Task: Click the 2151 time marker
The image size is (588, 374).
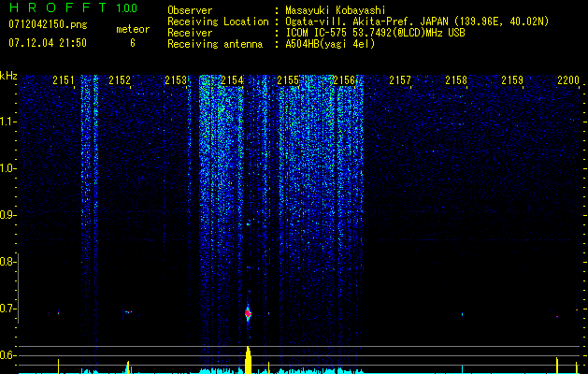Action: click(x=64, y=80)
